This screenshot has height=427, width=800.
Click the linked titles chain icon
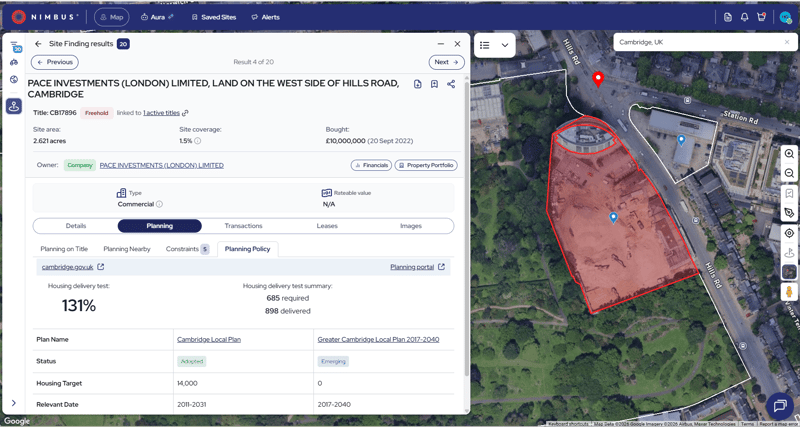186,113
